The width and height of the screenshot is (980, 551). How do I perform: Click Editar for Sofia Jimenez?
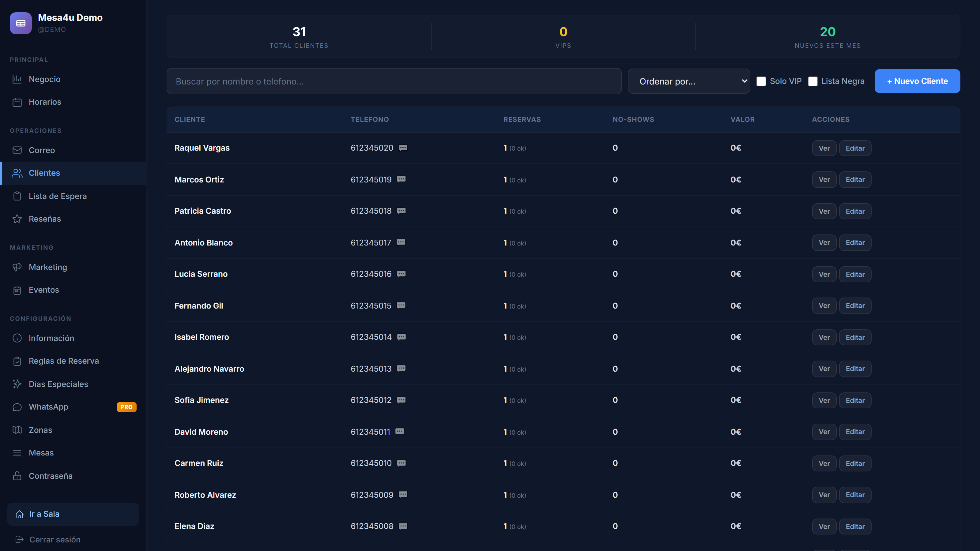pyautogui.click(x=855, y=400)
